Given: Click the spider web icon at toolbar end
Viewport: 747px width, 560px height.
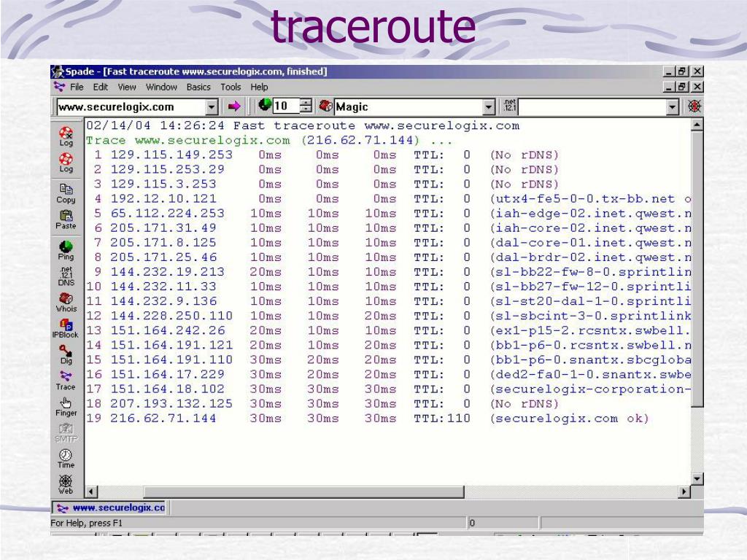Looking at the screenshot, I should tap(694, 106).
